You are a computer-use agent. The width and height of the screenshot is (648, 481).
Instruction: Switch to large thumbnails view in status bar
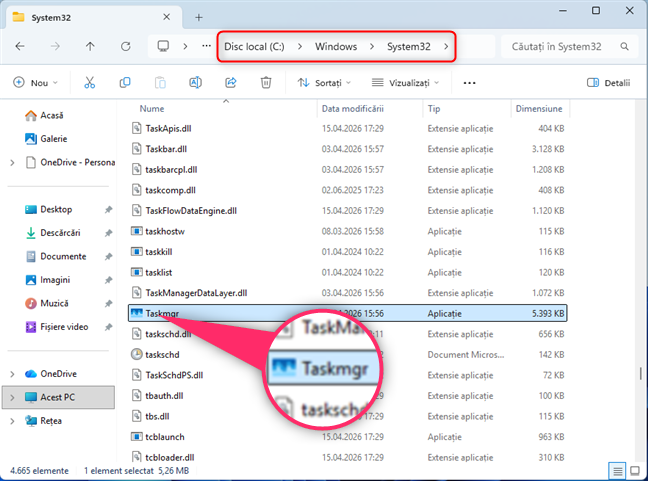pos(635,471)
